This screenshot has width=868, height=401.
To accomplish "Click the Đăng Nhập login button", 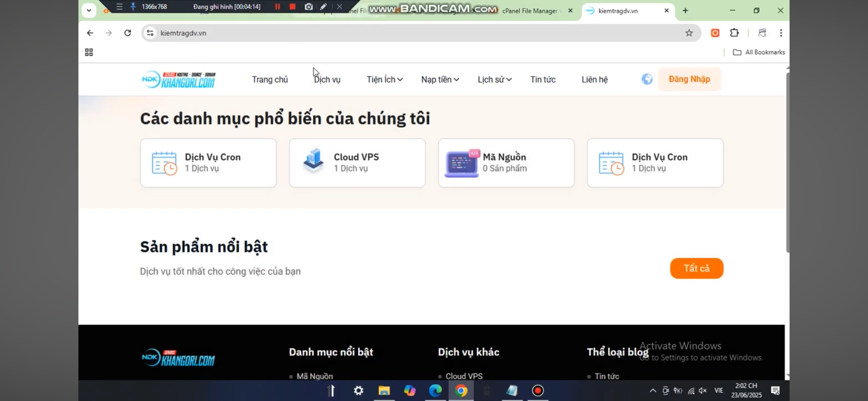I will 689,79.
